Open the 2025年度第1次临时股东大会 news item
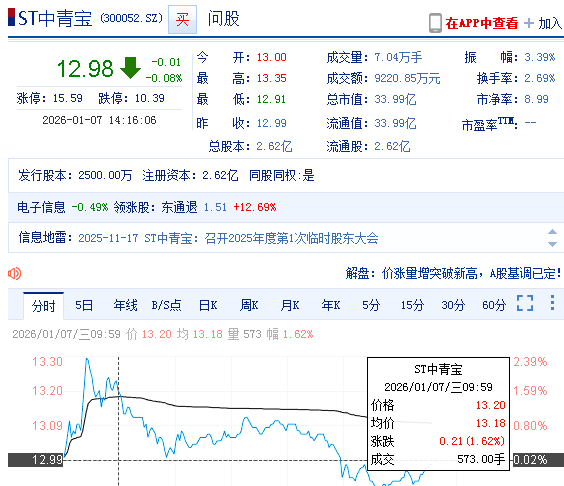Image resolution: width=564 pixels, height=486 pixels. 228,238
